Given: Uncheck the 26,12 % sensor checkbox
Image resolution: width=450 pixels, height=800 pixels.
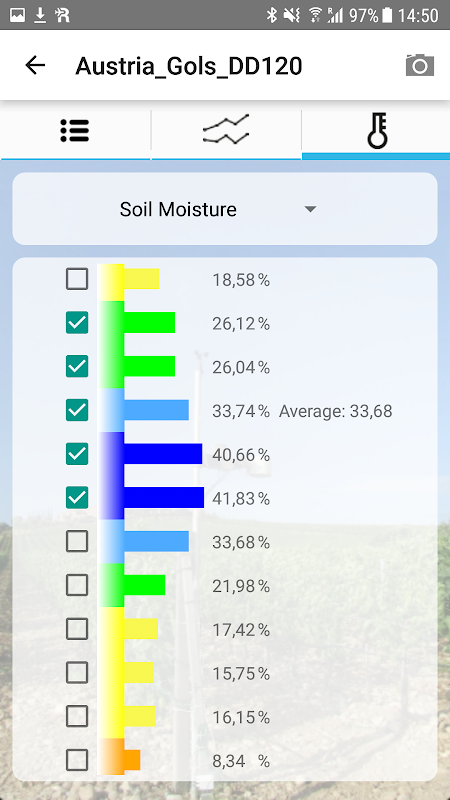Looking at the screenshot, I should click(77, 322).
